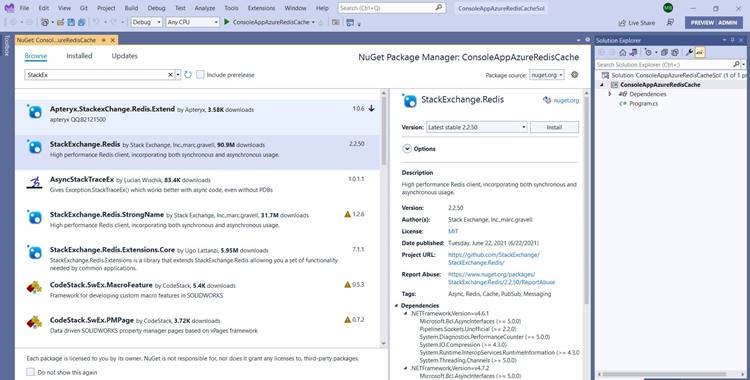Viewport: 750px width, 380px height.
Task: Click the StackExchange.Redis package icon in details
Action: (x=410, y=101)
